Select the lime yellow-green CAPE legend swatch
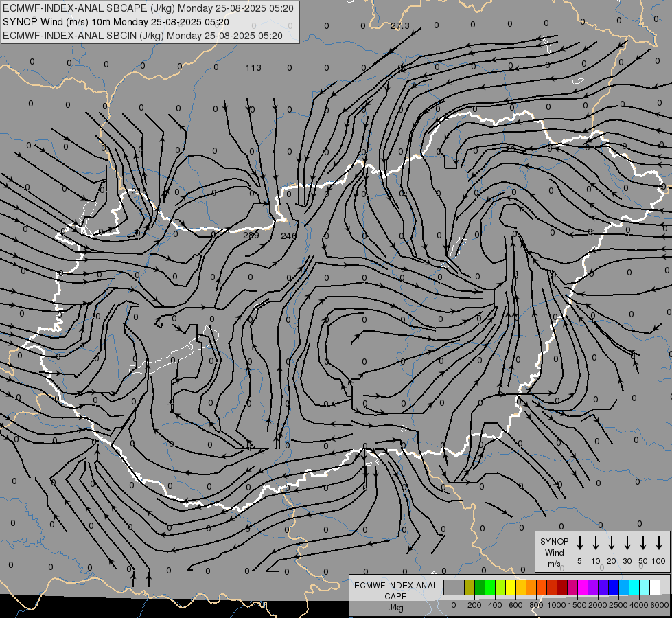 [500, 587]
